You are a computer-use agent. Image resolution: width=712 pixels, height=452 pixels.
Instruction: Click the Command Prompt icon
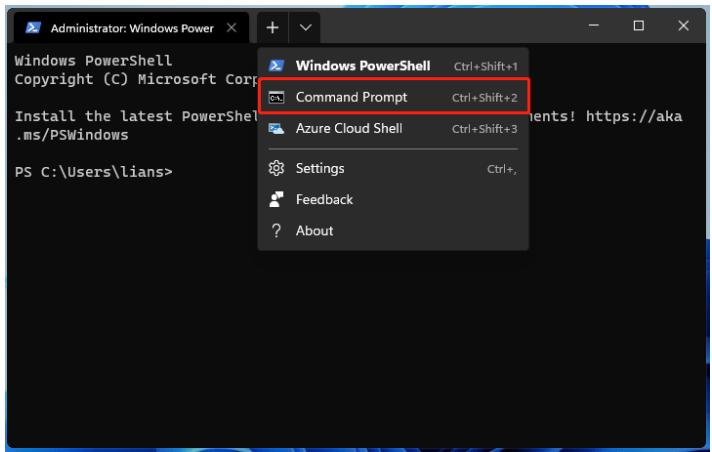pos(277,98)
